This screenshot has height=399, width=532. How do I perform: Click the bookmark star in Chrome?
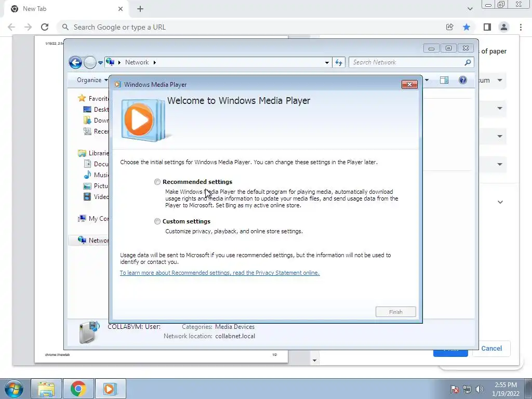click(467, 27)
